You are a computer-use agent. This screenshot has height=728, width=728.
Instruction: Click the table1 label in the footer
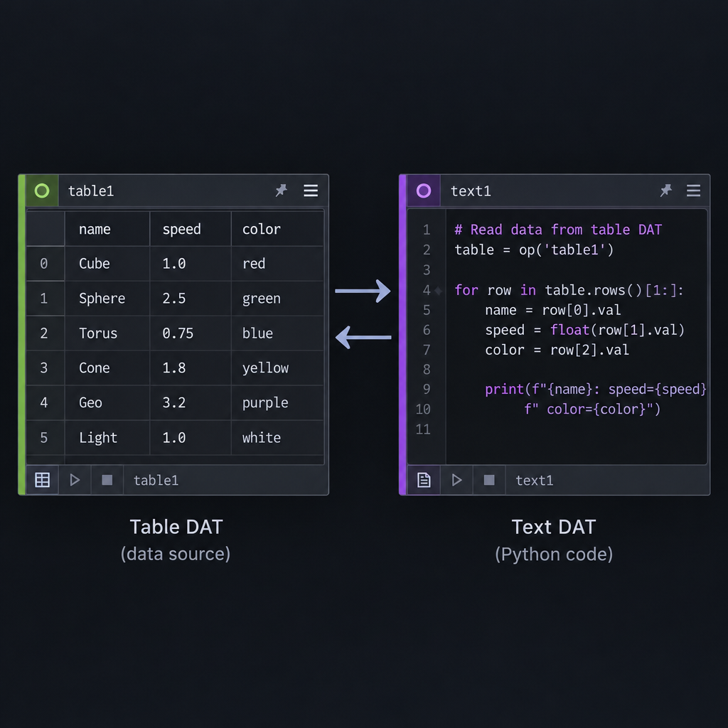point(156,480)
